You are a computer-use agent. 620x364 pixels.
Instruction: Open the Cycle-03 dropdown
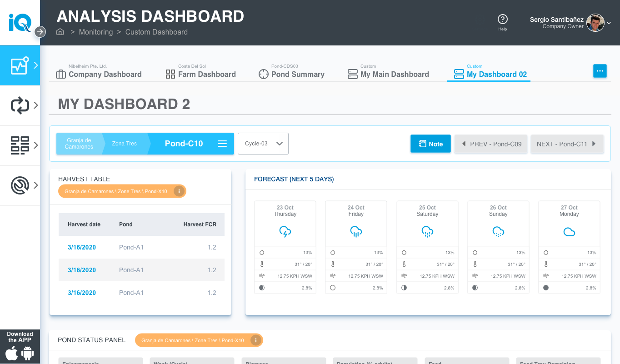click(x=263, y=144)
